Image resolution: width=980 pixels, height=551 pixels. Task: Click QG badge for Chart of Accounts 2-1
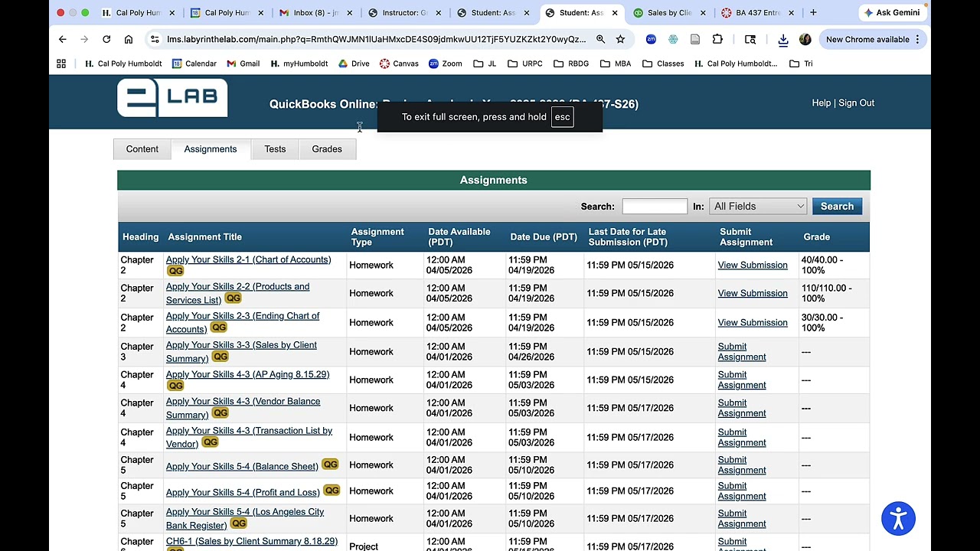point(175,271)
